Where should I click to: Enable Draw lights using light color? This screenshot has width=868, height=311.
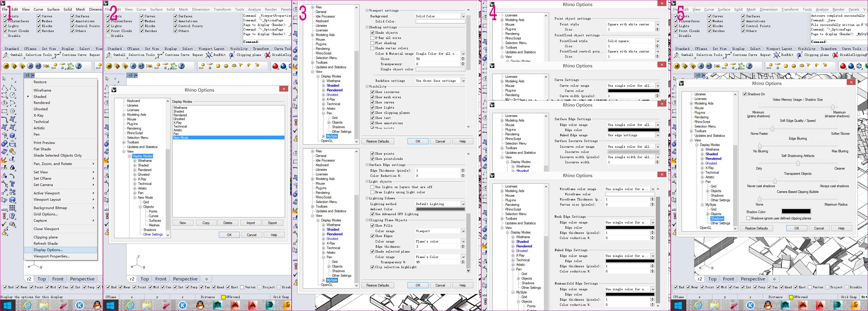pyautogui.click(x=372, y=192)
